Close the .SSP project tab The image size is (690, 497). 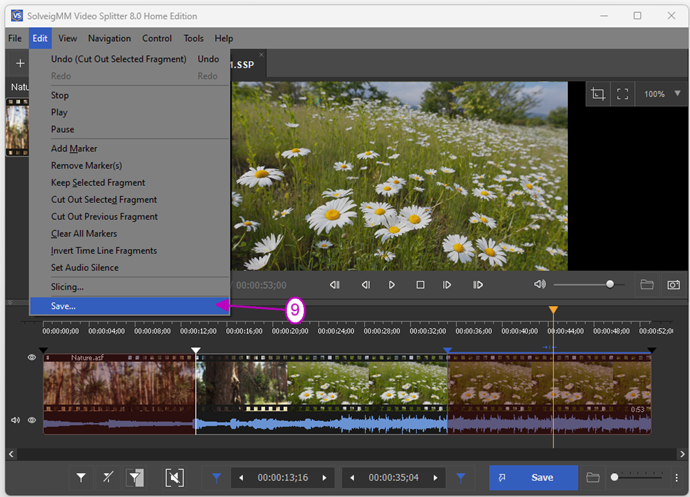point(261,55)
